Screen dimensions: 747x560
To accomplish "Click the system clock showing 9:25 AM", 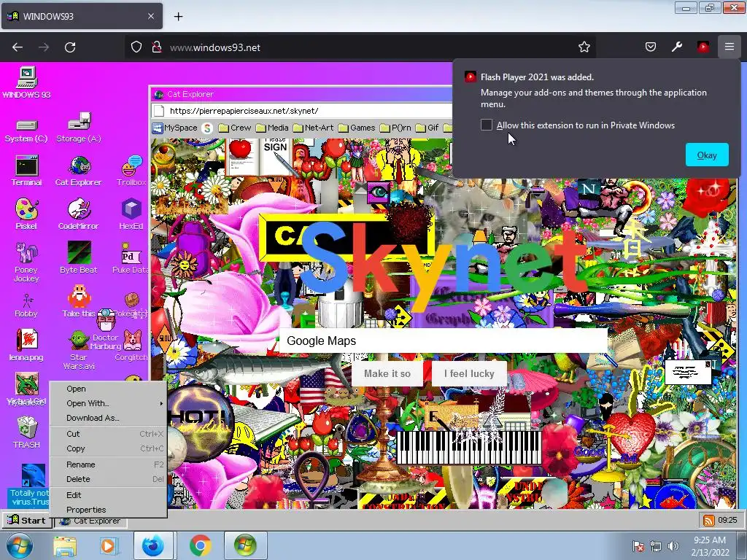I will tap(710, 546).
